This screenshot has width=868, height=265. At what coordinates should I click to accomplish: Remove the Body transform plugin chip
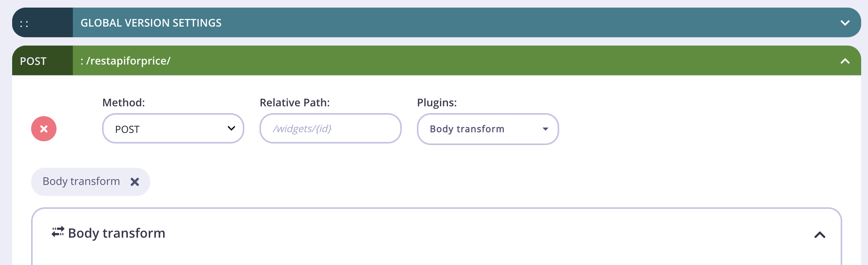point(135,182)
